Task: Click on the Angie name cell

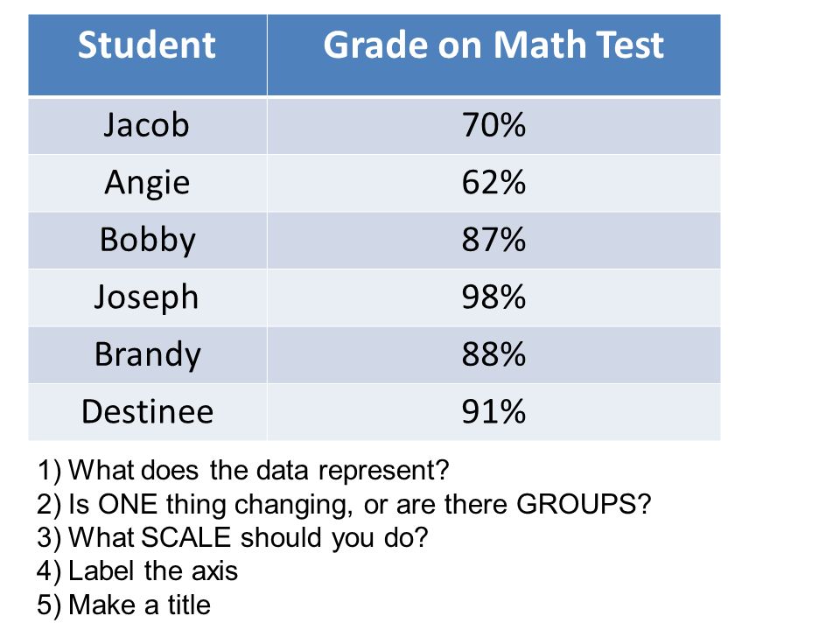Action: tap(147, 183)
